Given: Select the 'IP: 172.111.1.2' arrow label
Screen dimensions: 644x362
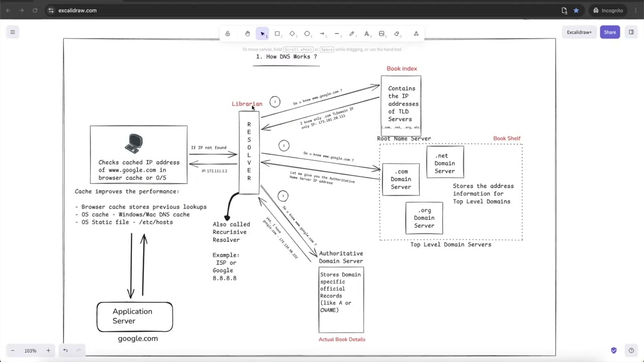Looking at the screenshot, I should coord(214,171).
